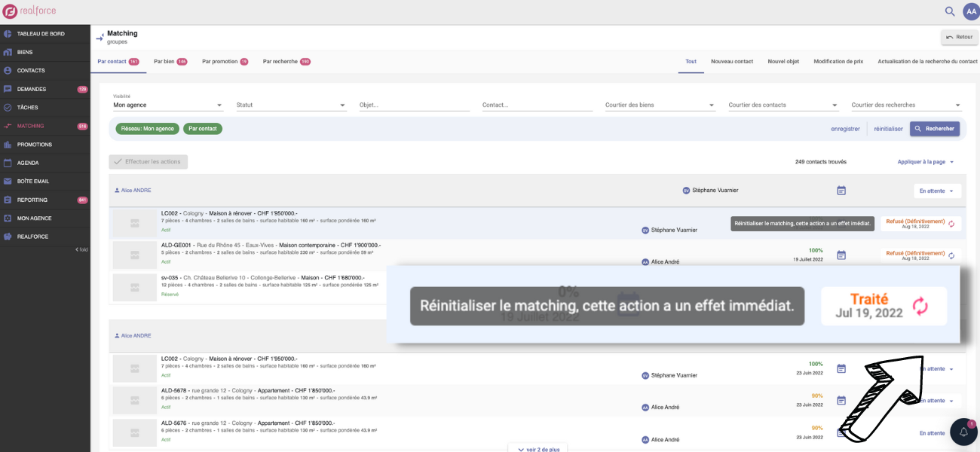Click the calendar icon beside Stéphane Vuarnier's group header
This screenshot has width=980, height=452.
tap(841, 191)
